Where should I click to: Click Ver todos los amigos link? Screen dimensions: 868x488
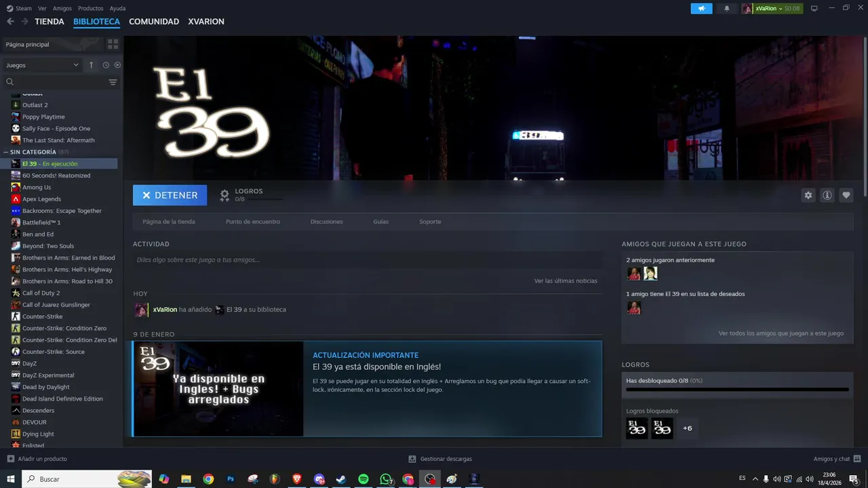pos(781,333)
